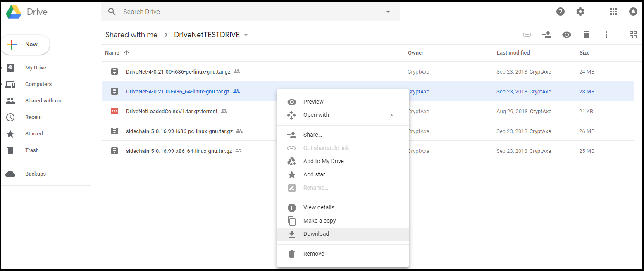This screenshot has height=271, width=644.
Task: Click the get shareable link toolbar icon
Action: 527,35
